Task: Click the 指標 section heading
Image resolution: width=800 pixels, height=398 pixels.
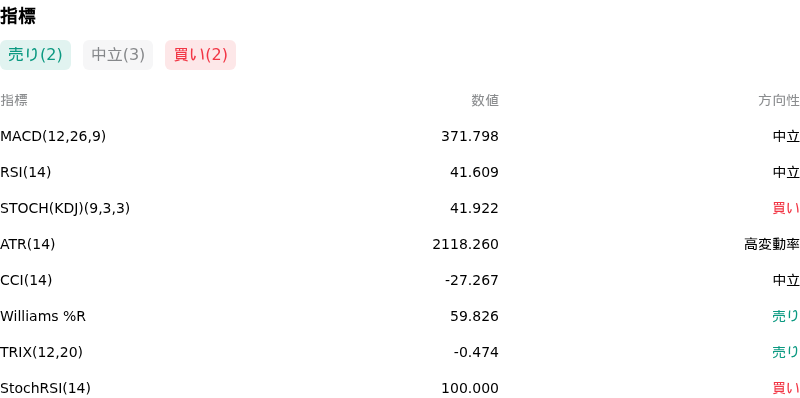Action: [18, 16]
